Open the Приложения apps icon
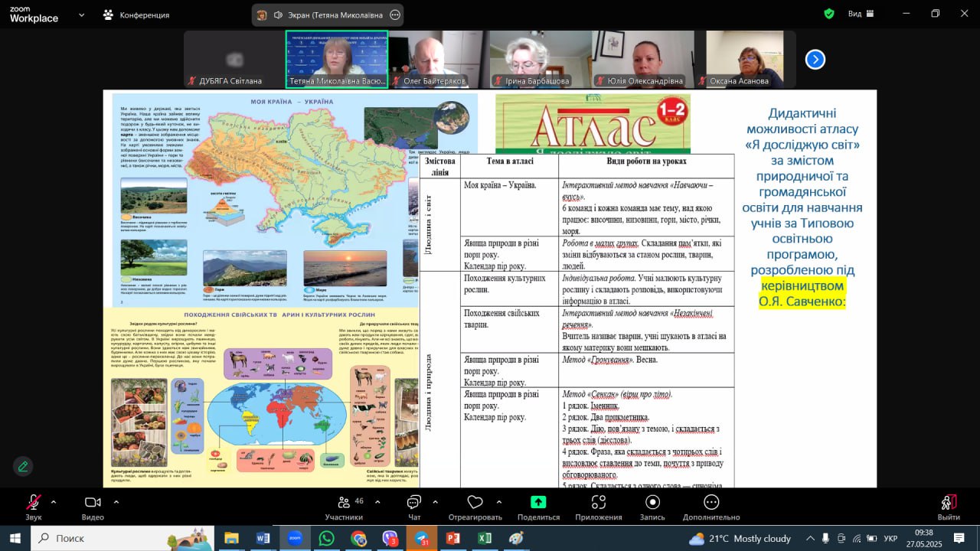 pos(599,503)
